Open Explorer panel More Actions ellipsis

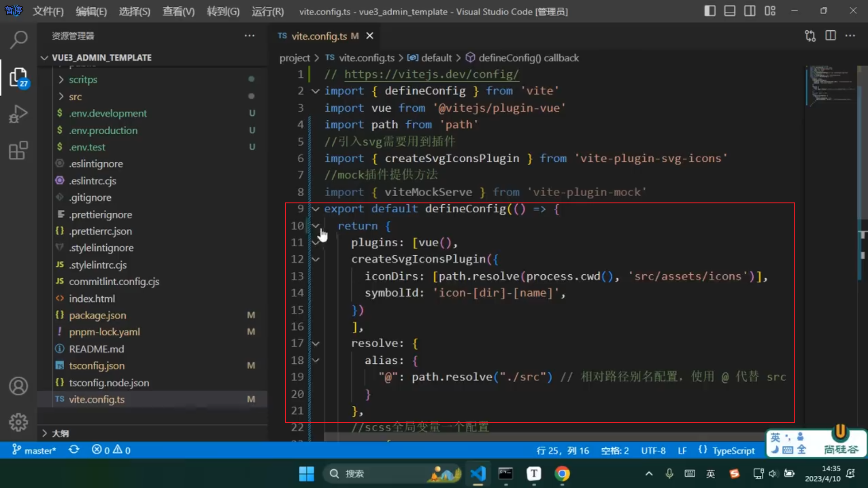250,36
